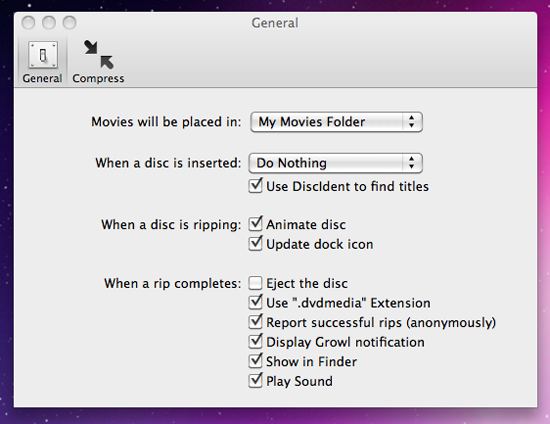The width and height of the screenshot is (550, 424).
Task: Click the General toolbar label
Action: coord(42,78)
